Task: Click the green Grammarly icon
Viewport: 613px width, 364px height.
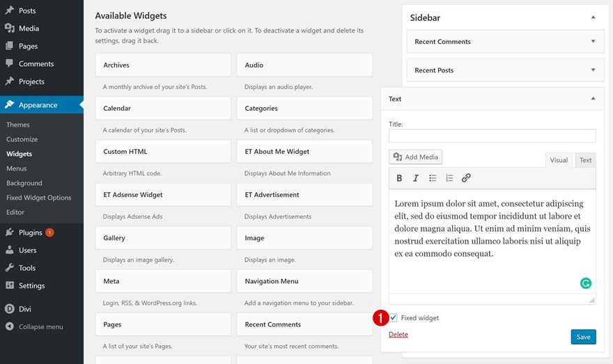Action: point(586,283)
